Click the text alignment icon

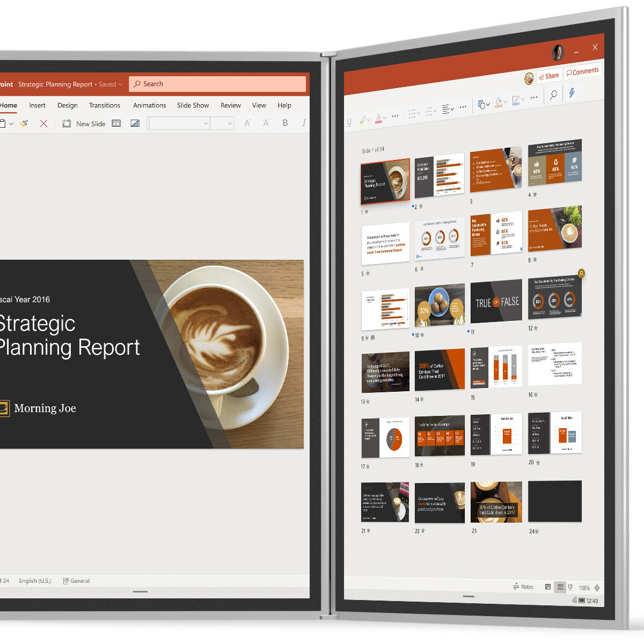click(447, 109)
